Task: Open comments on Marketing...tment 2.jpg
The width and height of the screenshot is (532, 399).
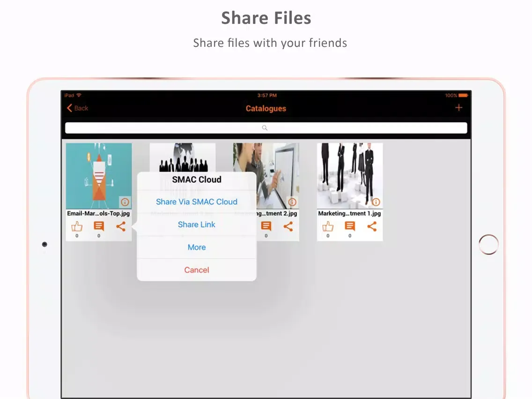Action: click(x=266, y=226)
